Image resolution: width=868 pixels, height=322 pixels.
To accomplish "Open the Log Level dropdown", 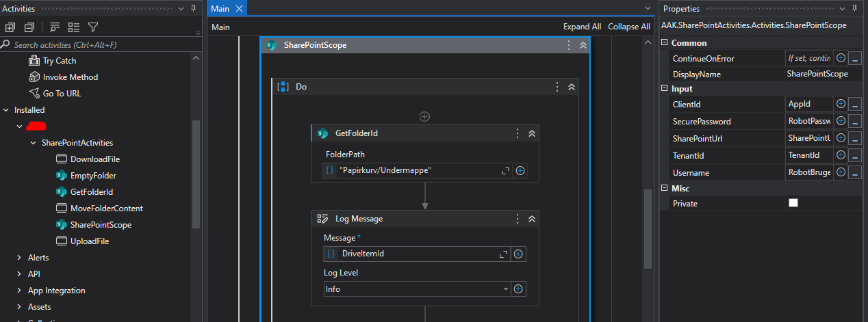I will (x=506, y=289).
